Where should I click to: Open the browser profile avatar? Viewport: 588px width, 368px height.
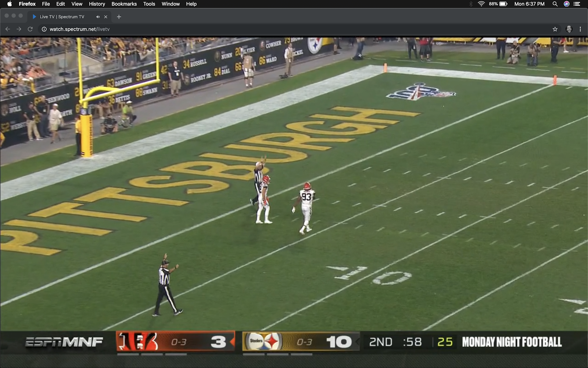tap(569, 29)
